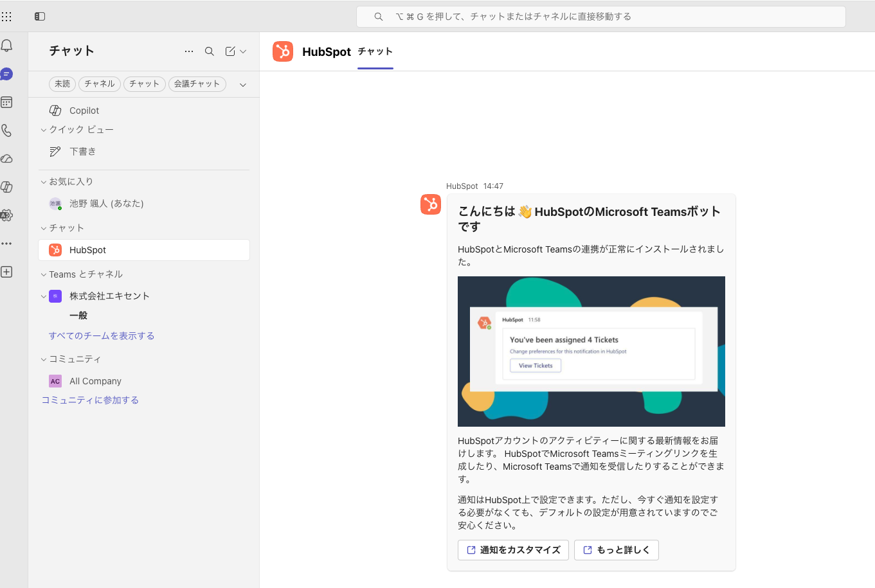Toggle the sidebar panel layout icon
This screenshot has height=588, width=875.
pos(40,17)
